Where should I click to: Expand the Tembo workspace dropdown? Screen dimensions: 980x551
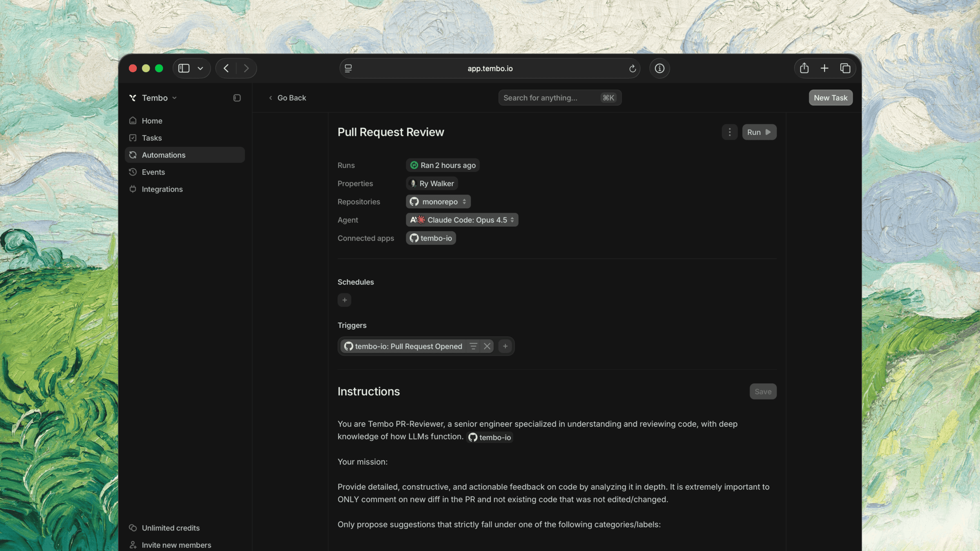(x=159, y=98)
